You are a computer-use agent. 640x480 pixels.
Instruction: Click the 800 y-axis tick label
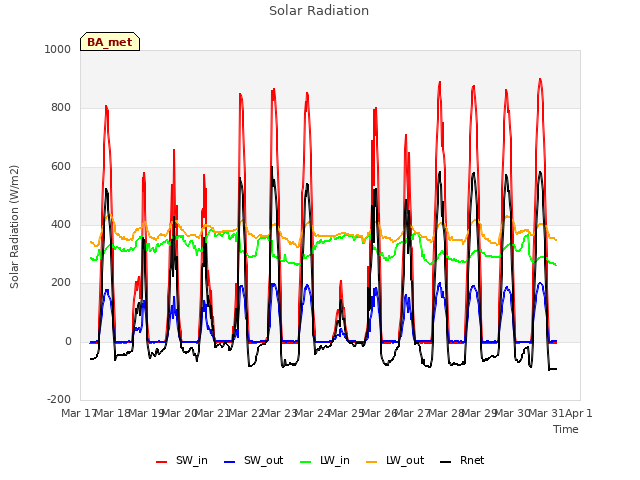61,108
